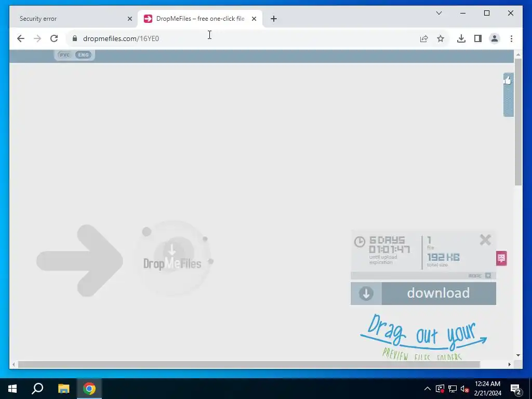Click the network tray icon
Viewport: 532px width, 399px height.
[453, 389]
